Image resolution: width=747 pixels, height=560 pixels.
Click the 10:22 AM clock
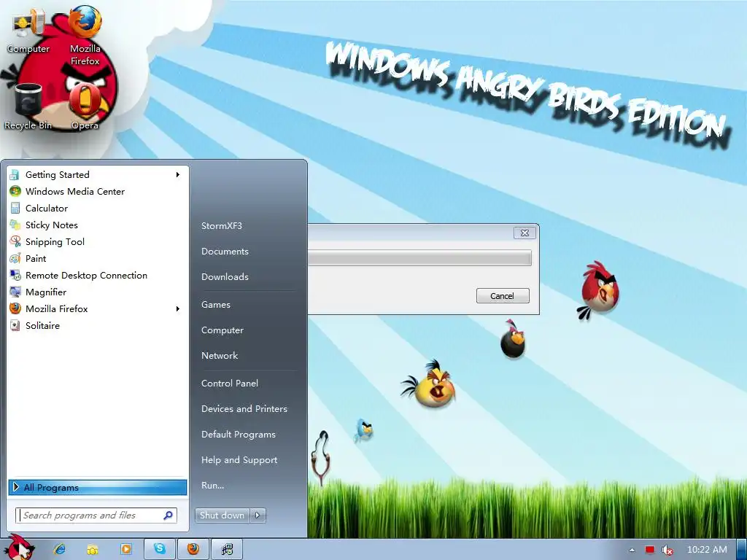(x=707, y=550)
